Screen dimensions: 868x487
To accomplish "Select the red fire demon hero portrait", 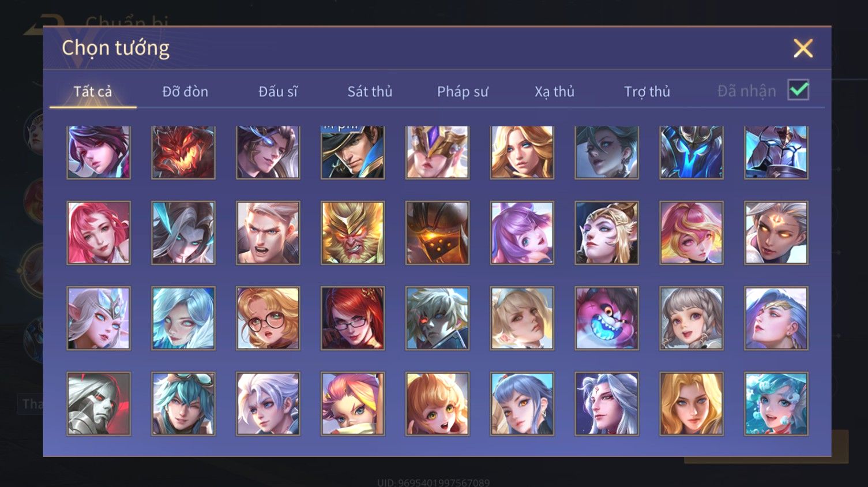I will pyautogui.click(x=183, y=153).
